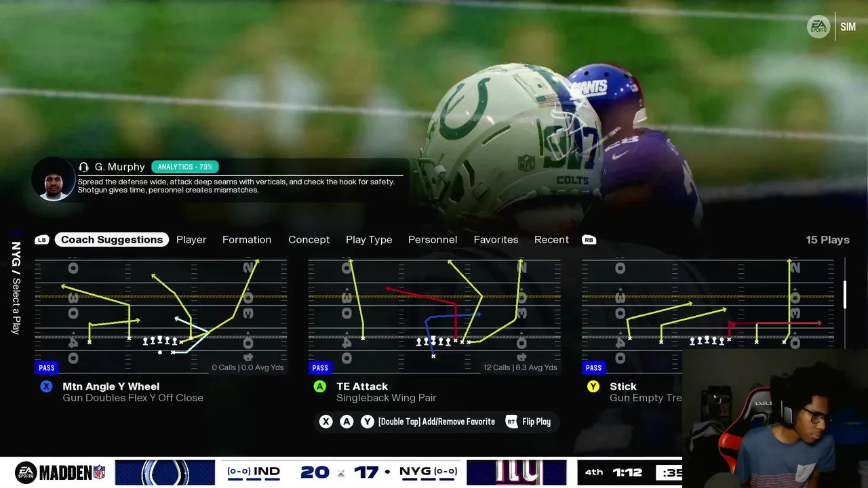Click the G. Murphy coach portrait
The image size is (868, 488).
point(53,179)
